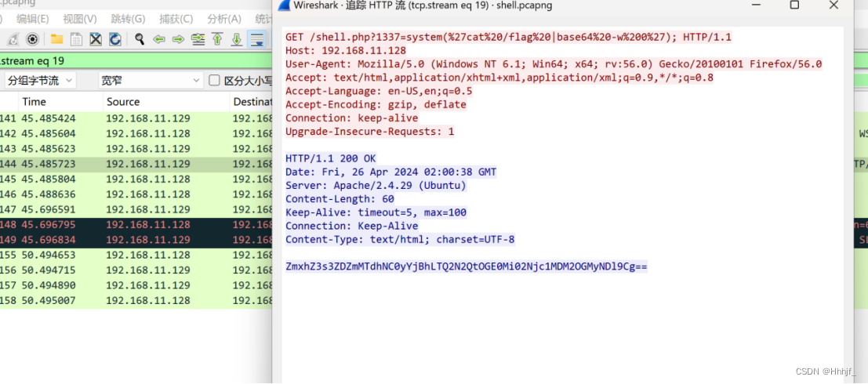Screen dimensions: 868x384
Task: Click the 'Upgrade-Insecure-Requests: 1' line
Action: 370,132
